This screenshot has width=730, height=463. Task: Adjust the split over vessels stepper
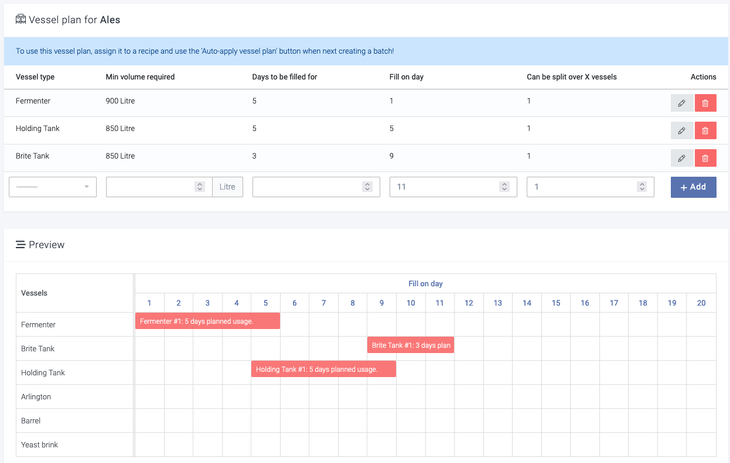point(641,187)
